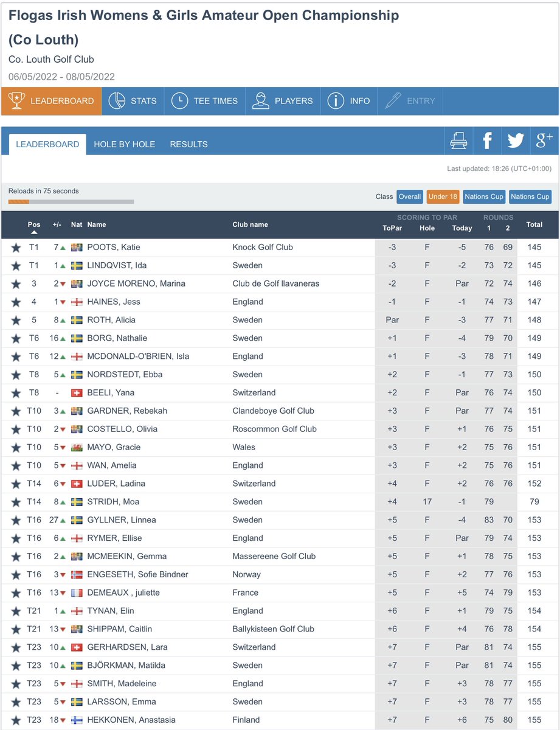
Task: Star the MAYO, Gracie row
Action: [x=15, y=448]
